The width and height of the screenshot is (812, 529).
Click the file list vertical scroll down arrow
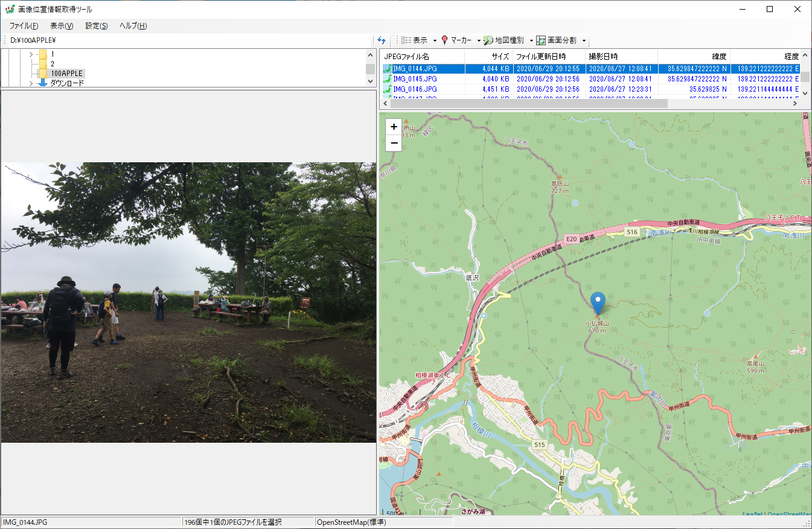click(805, 93)
